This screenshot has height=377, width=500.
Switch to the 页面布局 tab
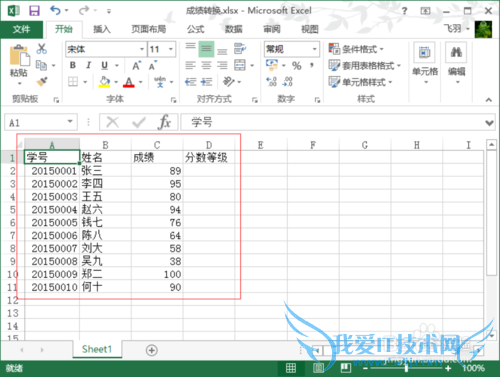point(148,29)
